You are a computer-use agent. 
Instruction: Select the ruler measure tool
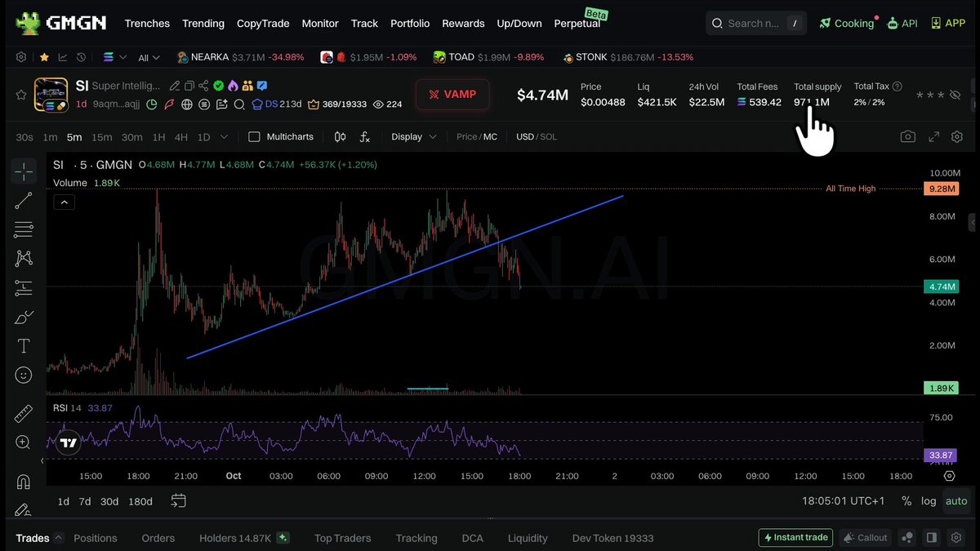pyautogui.click(x=24, y=414)
